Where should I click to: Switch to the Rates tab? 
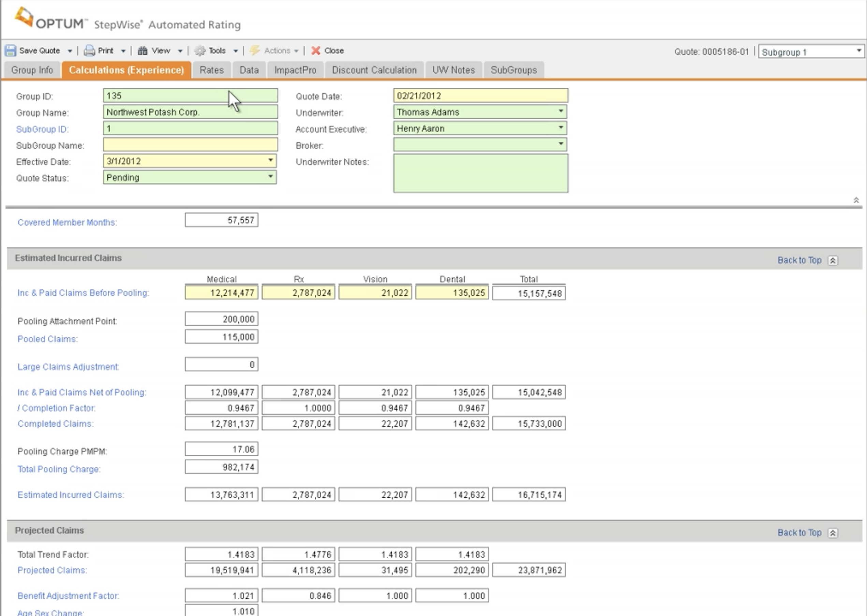pyautogui.click(x=211, y=70)
